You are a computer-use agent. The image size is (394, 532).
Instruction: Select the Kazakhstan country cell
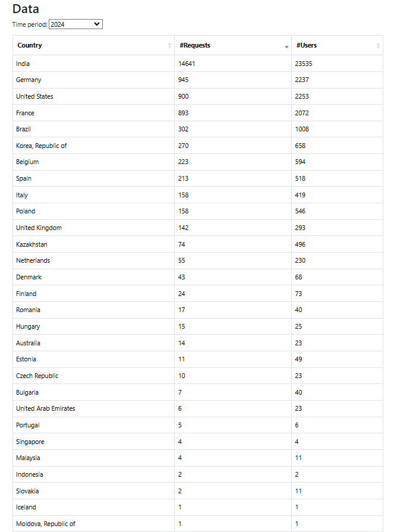31,244
